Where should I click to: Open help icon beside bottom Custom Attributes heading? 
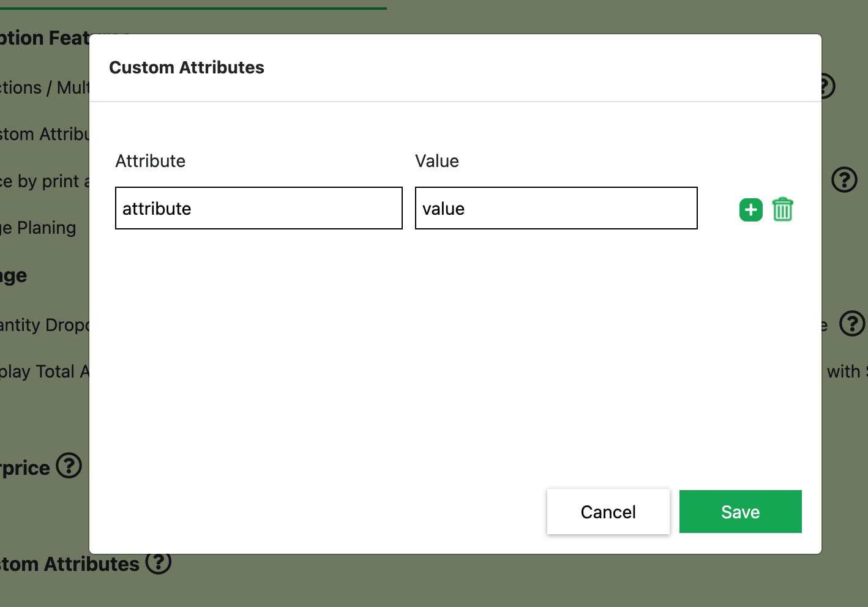pos(159,562)
